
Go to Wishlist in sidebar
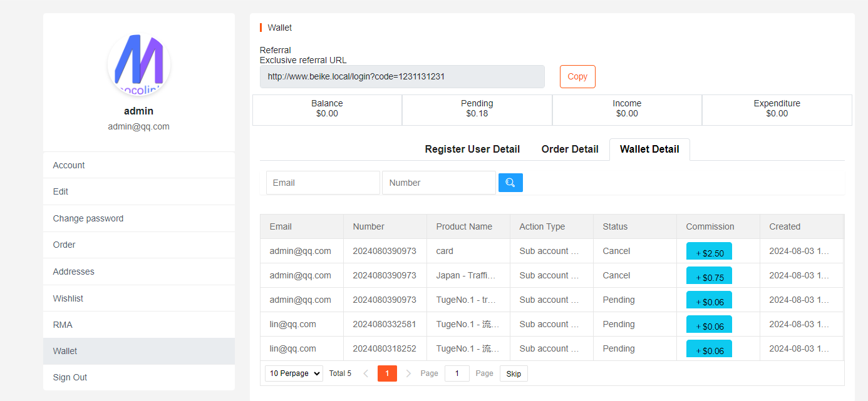coord(68,298)
